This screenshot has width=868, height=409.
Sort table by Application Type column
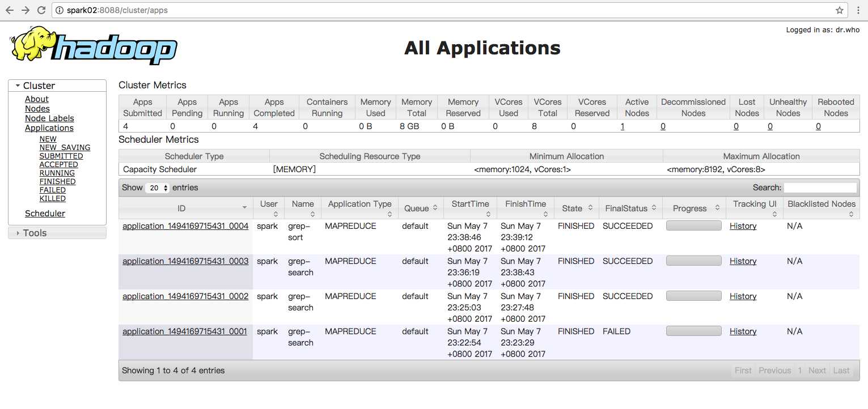pyautogui.click(x=360, y=208)
